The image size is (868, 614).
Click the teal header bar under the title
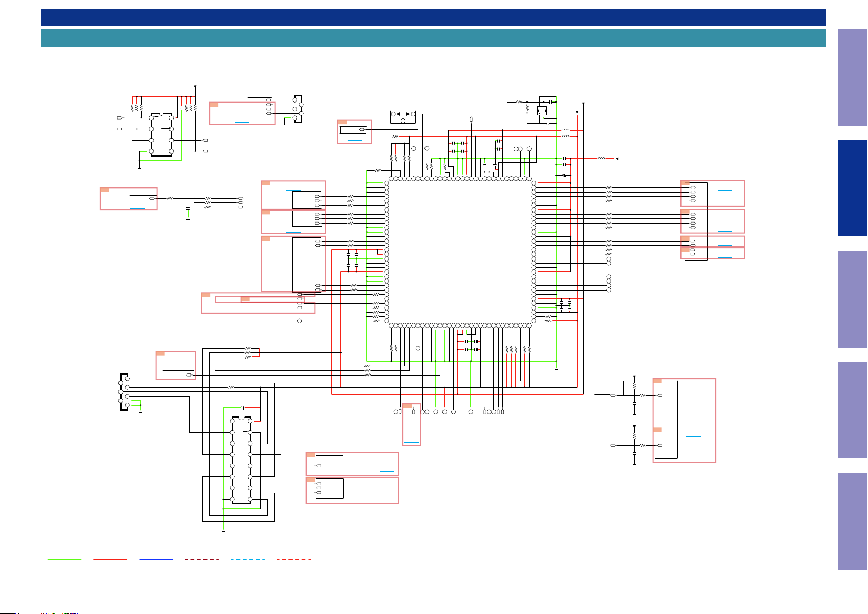click(433, 38)
